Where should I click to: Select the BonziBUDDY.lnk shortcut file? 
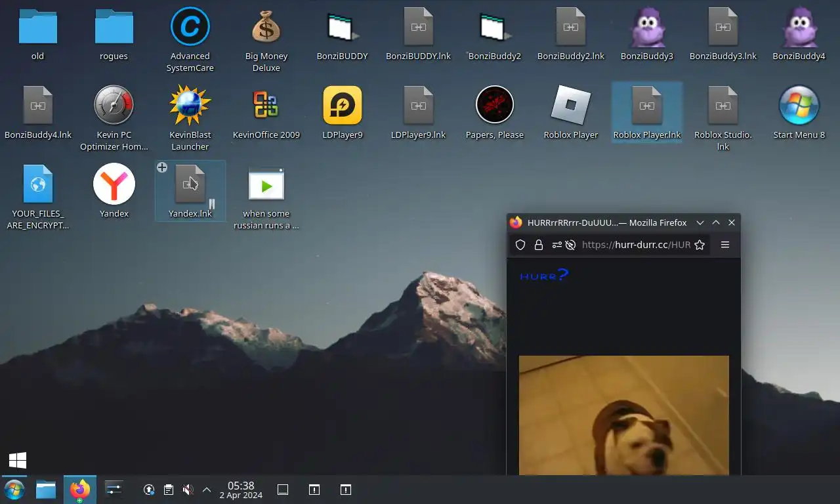pyautogui.click(x=418, y=27)
